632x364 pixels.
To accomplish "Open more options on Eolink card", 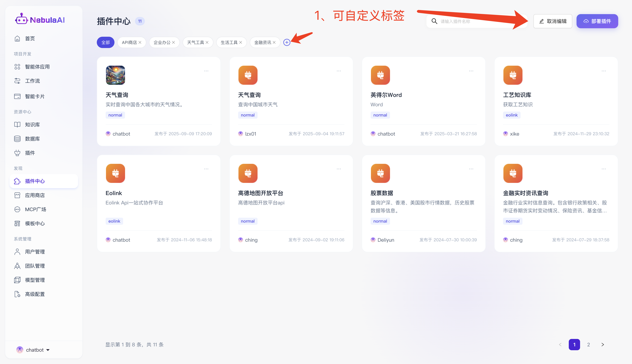I will pos(206,169).
